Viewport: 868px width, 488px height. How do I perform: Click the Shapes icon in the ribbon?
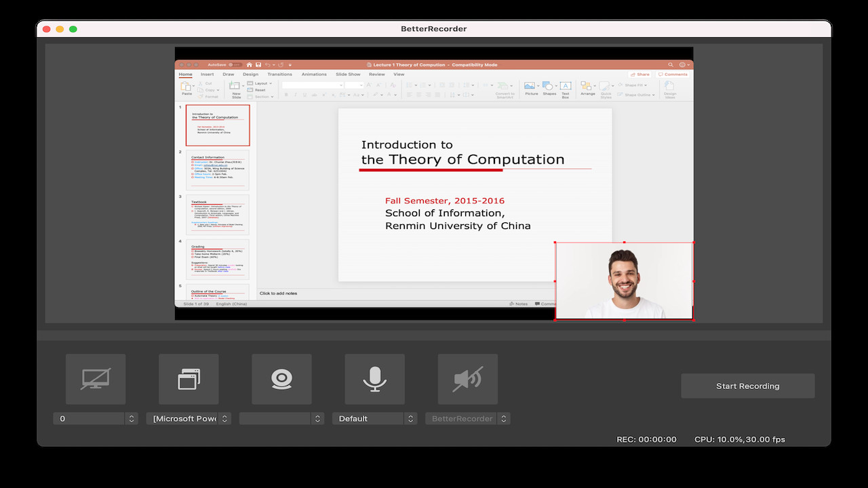pyautogui.click(x=549, y=87)
